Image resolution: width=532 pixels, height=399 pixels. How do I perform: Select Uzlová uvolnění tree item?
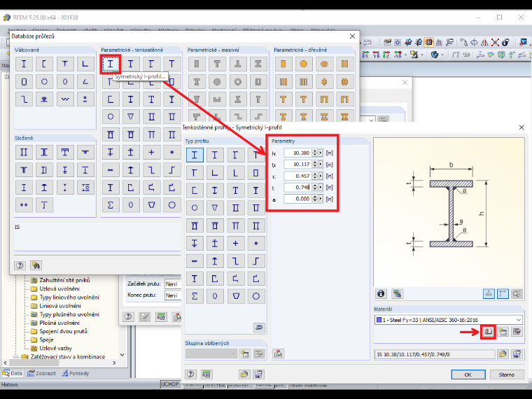click(59, 288)
